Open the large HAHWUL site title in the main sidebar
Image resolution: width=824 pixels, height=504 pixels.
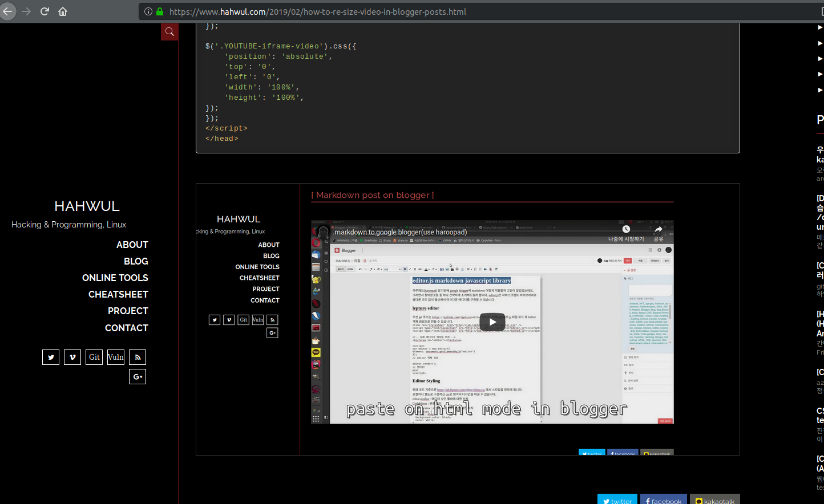click(x=87, y=206)
